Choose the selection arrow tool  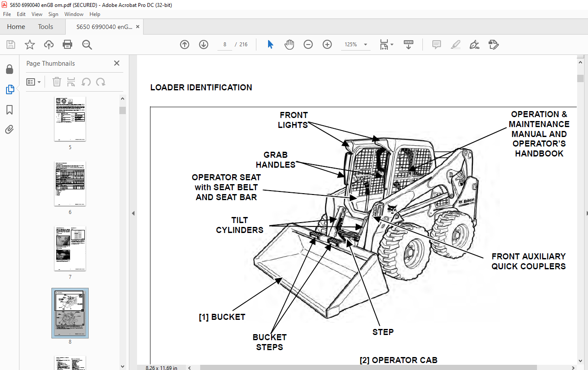tap(271, 45)
